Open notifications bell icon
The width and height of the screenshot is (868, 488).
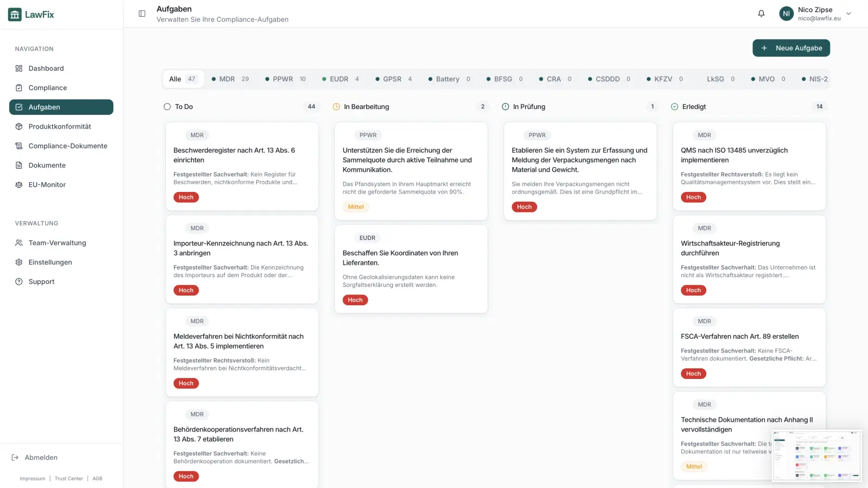[761, 14]
